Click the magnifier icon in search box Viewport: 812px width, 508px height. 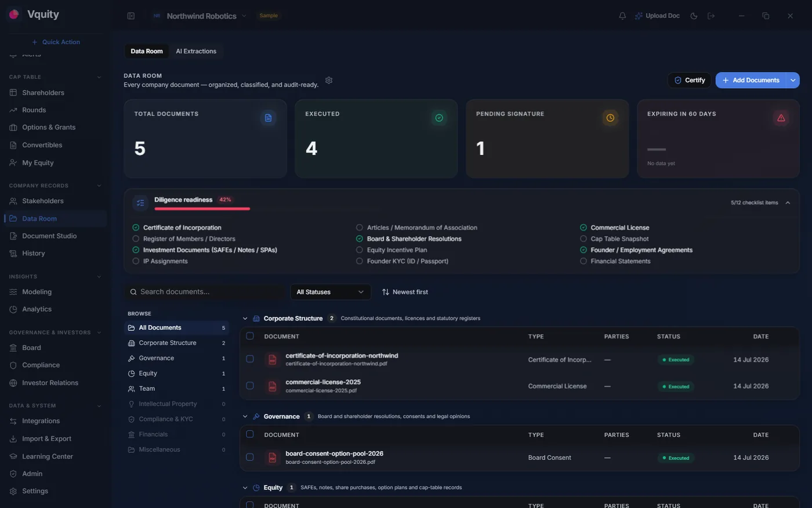[x=133, y=292]
